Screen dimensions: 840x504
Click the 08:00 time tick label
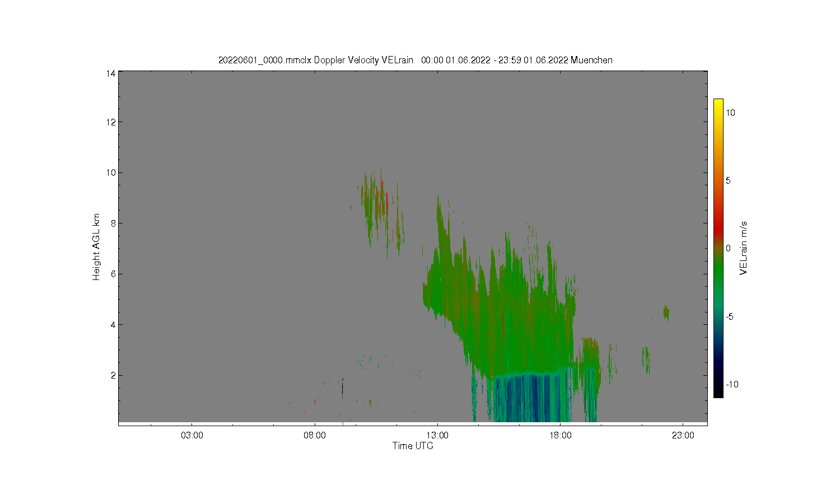315,435
